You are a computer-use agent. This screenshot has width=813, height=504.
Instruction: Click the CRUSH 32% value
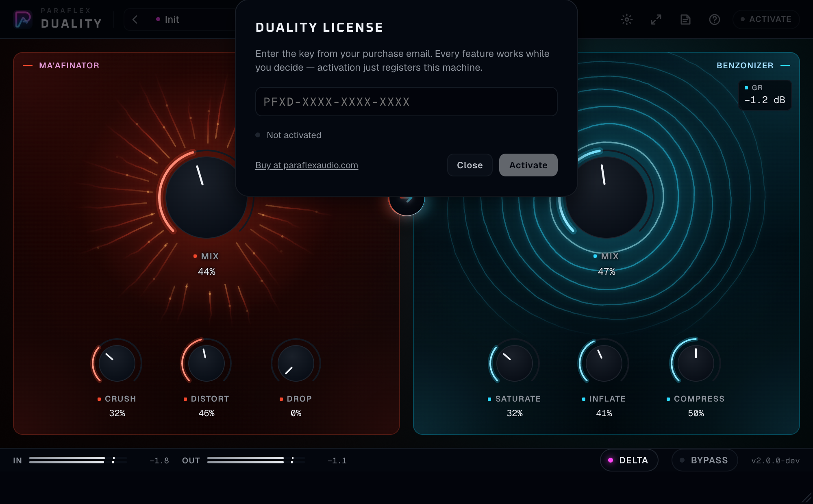tap(117, 413)
